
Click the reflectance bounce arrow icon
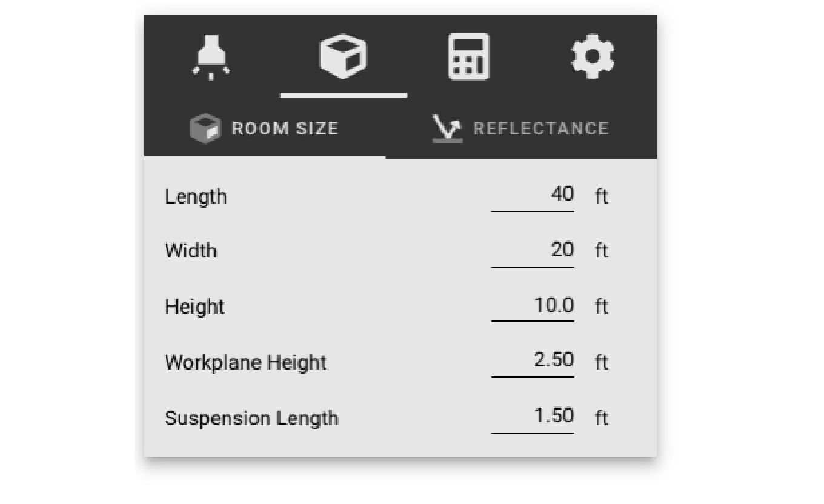447,128
